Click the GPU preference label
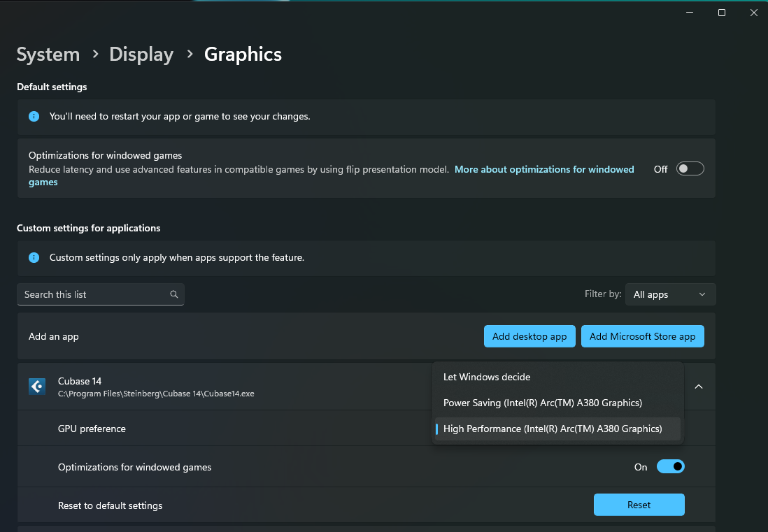Screen dimensions: 768x532 92,429
